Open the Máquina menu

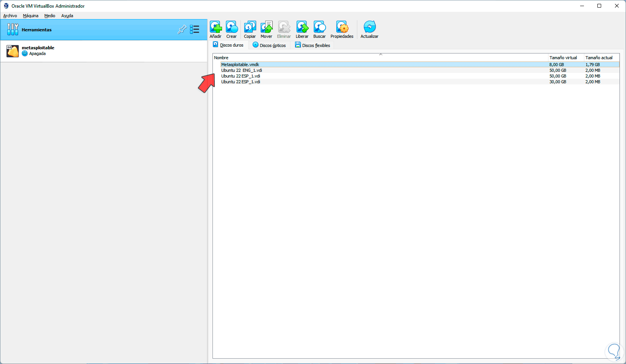tap(31, 16)
